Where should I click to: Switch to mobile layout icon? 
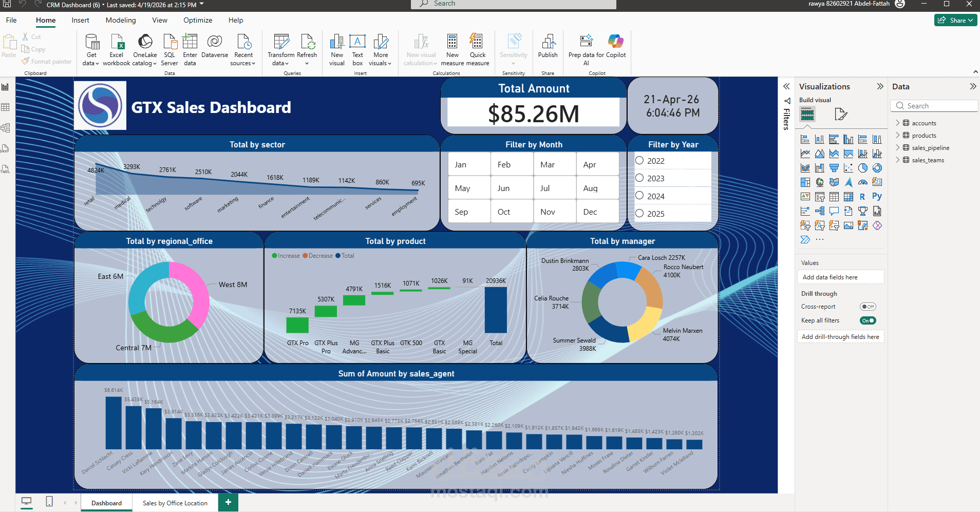click(49, 502)
